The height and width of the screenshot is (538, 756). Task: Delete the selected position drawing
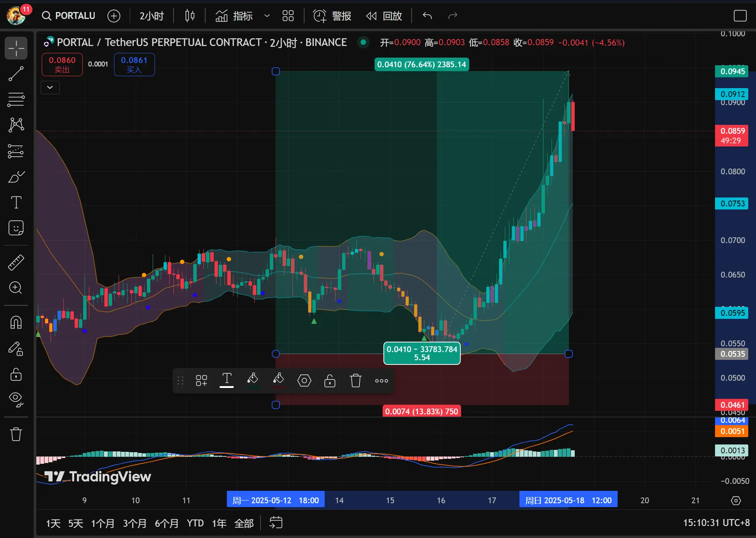point(356,381)
